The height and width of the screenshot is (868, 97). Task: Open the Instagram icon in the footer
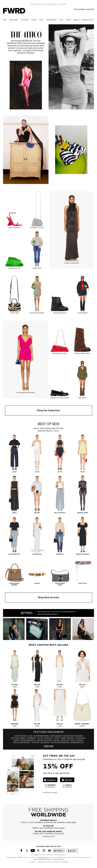[x=44, y=851]
